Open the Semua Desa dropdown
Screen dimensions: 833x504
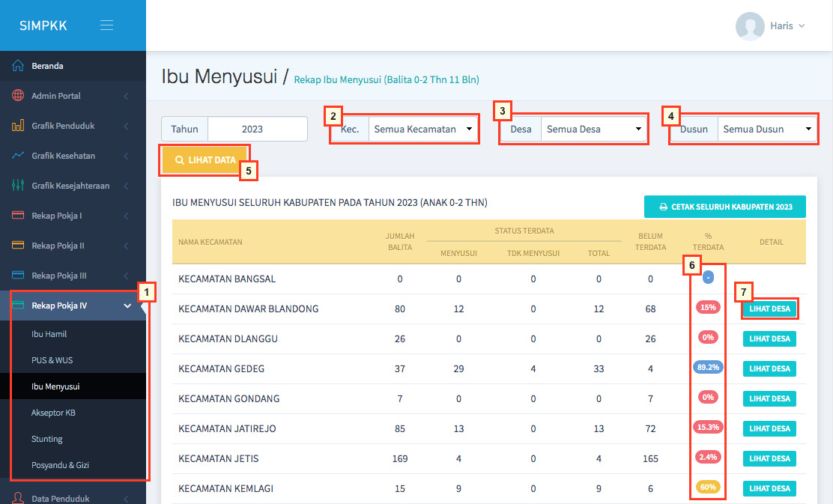[594, 129]
